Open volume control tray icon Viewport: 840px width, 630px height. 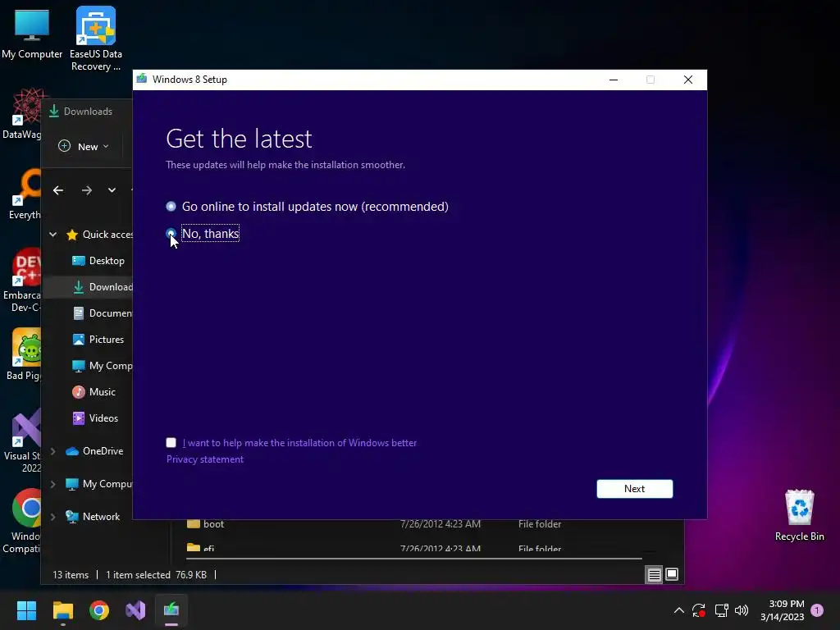[742, 610]
